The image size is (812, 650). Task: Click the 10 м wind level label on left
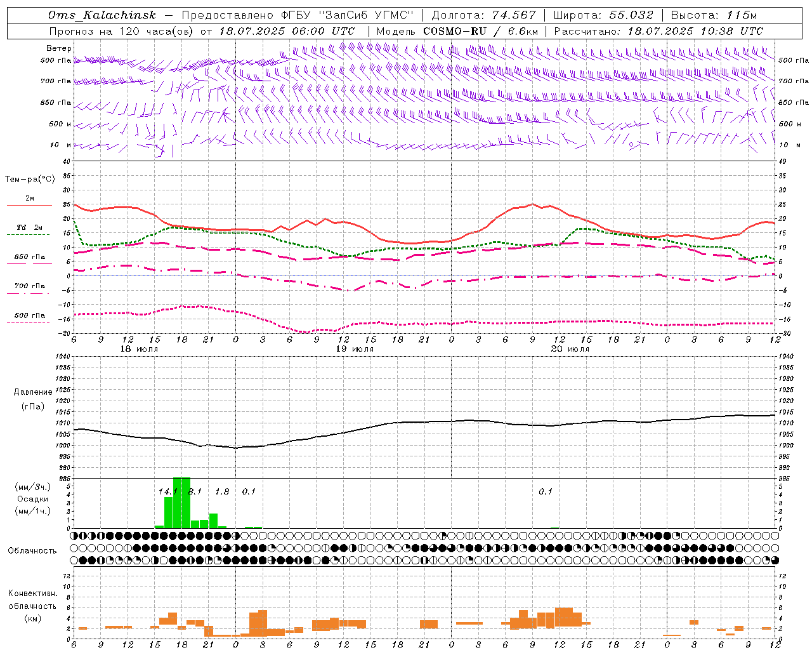(60, 145)
